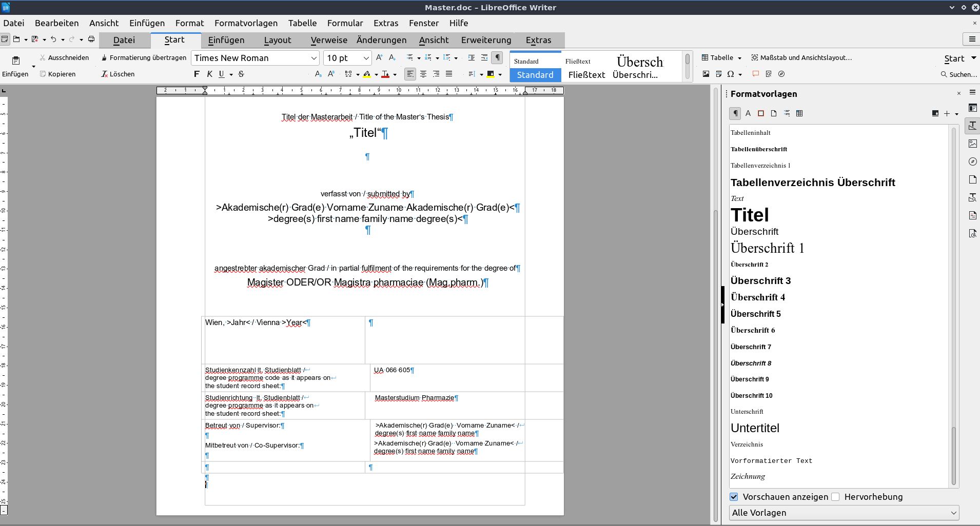980x526 pixels.
Task: Open the Navigator compass icon in ribbon
Action: [x=781, y=74]
